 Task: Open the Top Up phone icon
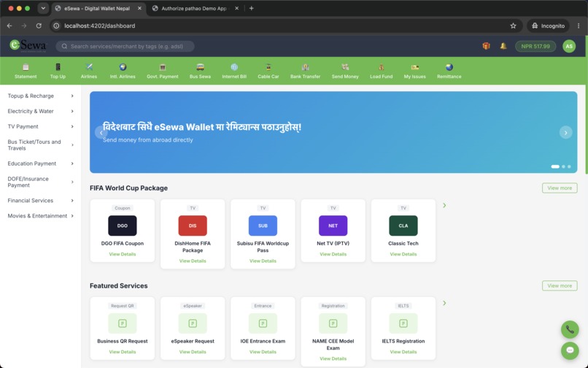[58, 67]
